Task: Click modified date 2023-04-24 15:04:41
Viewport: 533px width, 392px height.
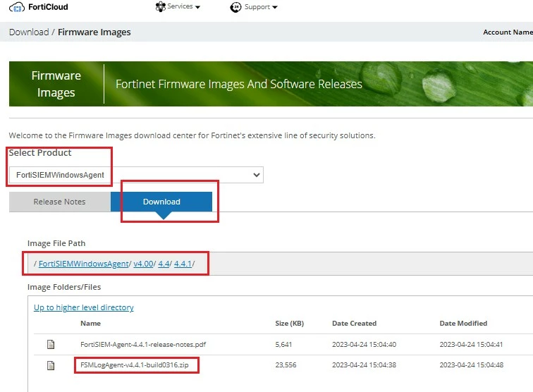Action: pyautogui.click(x=471, y=344)
